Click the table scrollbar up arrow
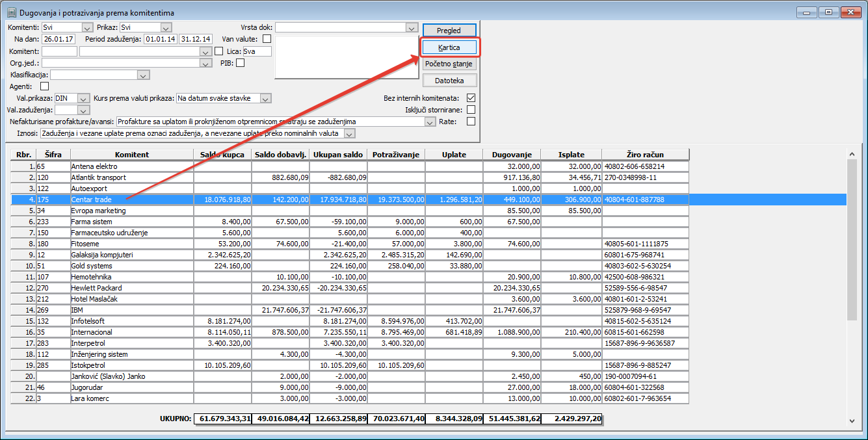868x440 pixels. click(852, 155)
